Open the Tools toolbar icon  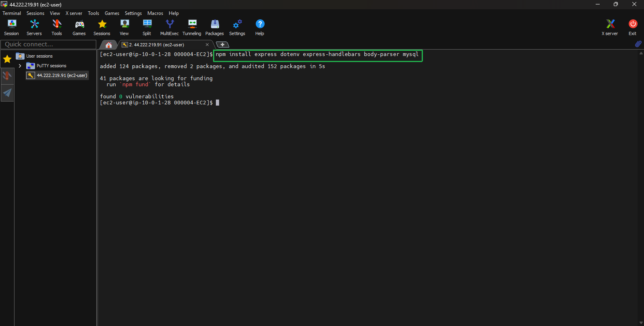tap(57, 27)
